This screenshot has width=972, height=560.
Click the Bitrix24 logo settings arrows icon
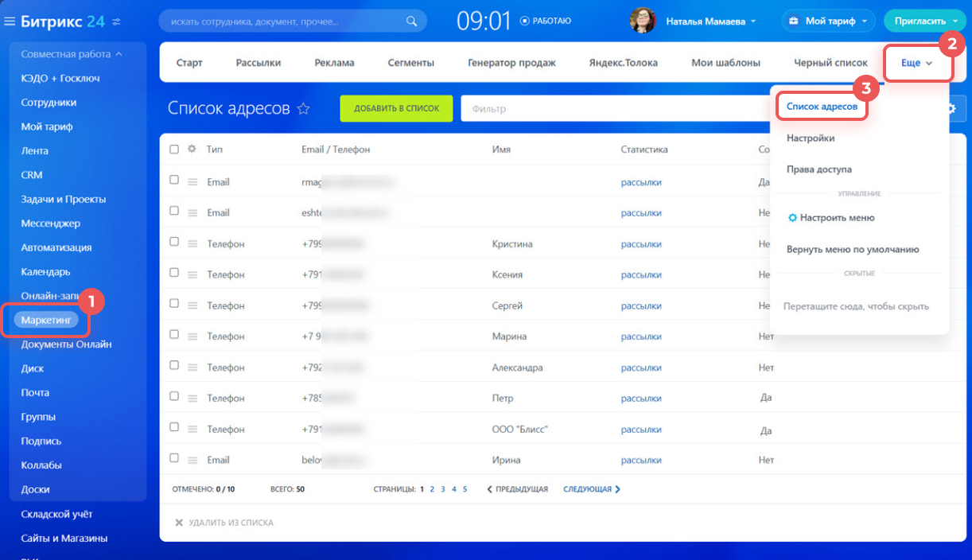[117, 21]
